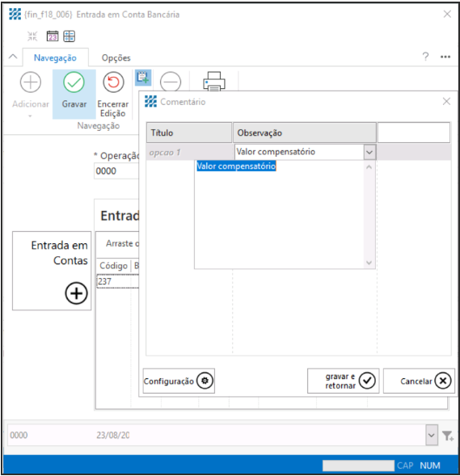Click plus button in Entrada em Contas tile
The width and height of the screenshot is (460, 476).
point(76,293)
